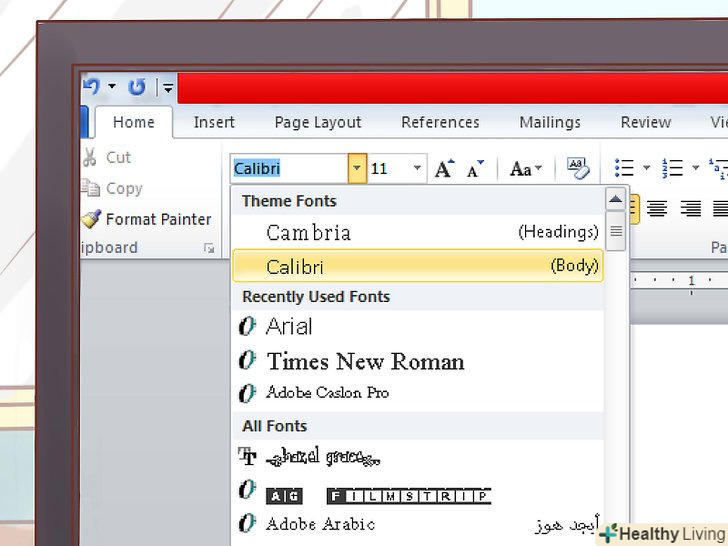Image resolution: width=728 pixels, height=546 pixels.
Task: Click the OpenType icon beside Adobe Caslon Pro
Action: (247, 393)
